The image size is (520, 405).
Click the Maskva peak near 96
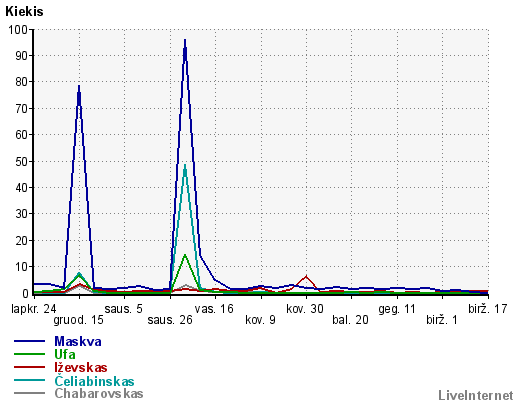[185, 40]
